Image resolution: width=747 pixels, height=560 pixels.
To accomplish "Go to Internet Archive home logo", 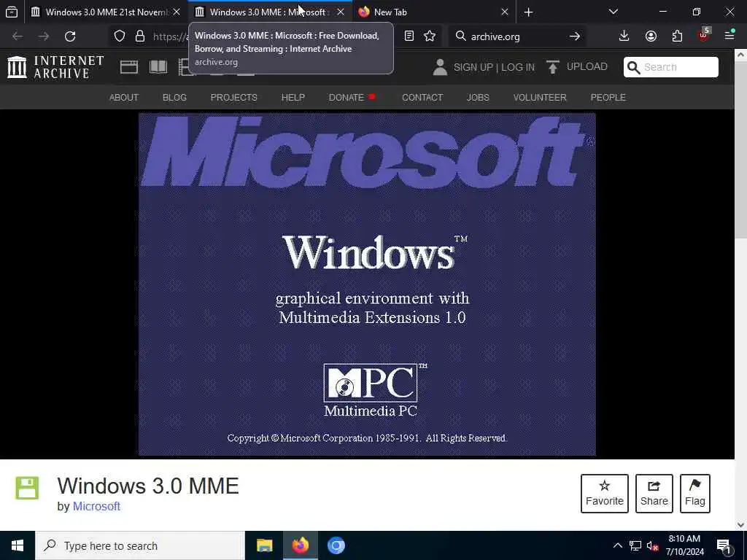I will (55, 67).
